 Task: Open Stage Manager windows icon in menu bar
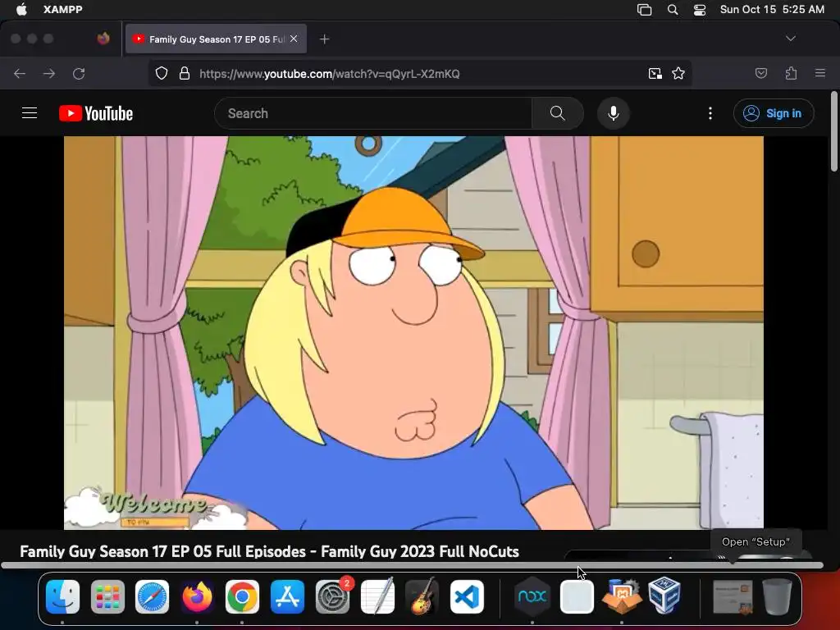(645, 10)
